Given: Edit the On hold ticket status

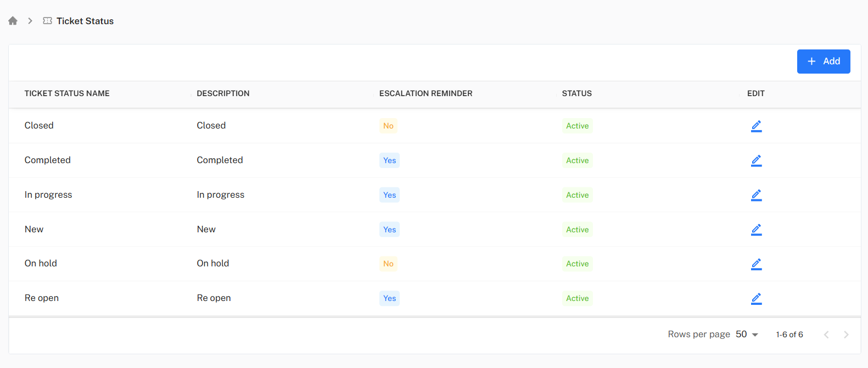Looking at the screenshot, I should point(756,264).
